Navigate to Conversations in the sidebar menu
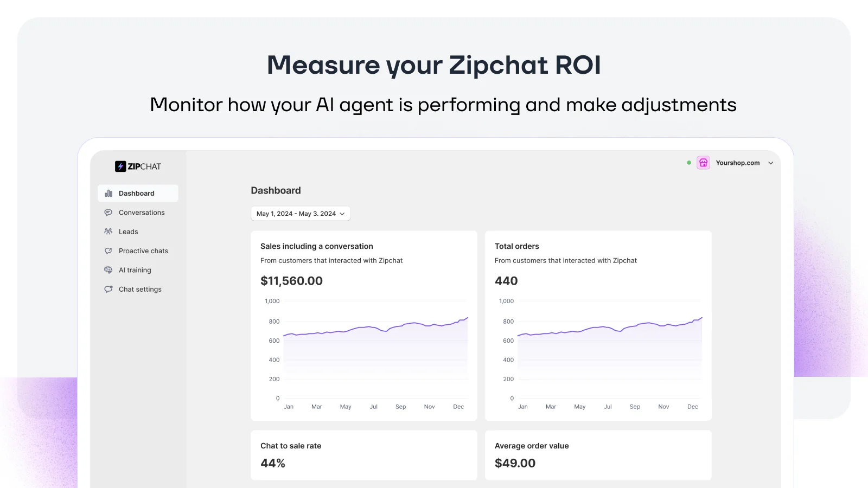Screen dimensions: 868x488 tap(142, 212)
